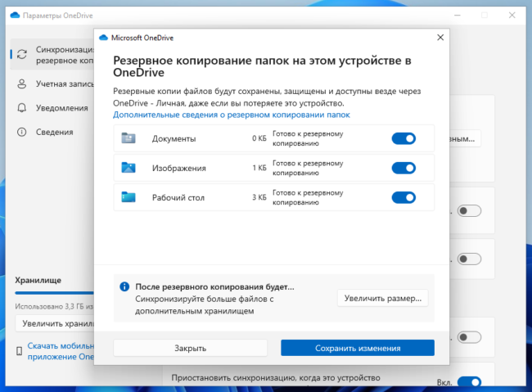Click the notifications bell icon in the sidebar
This screenshot has width=532, height=392.
pos(22,108)
